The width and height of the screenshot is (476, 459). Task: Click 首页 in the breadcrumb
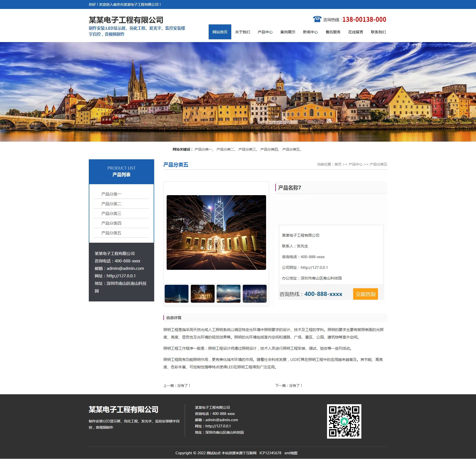338,164
